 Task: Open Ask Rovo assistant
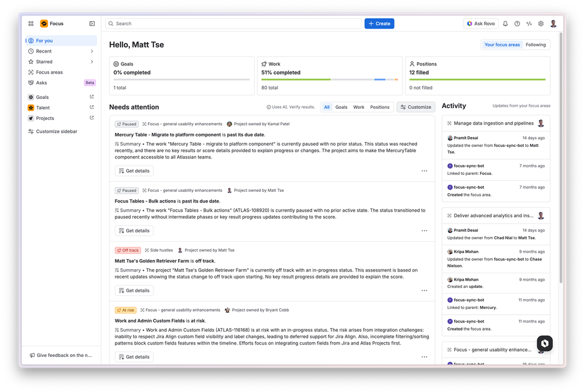[x=481, y=23]
